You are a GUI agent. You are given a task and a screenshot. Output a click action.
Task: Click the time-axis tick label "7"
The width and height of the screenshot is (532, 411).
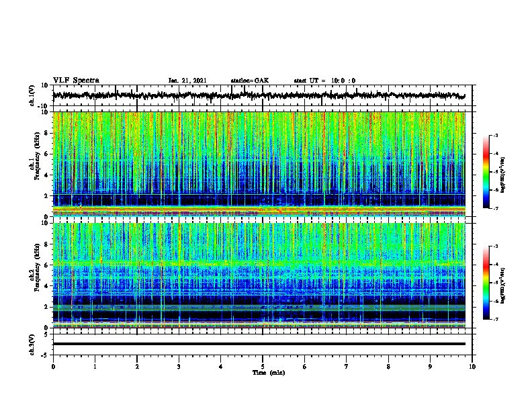coord(347,367)
